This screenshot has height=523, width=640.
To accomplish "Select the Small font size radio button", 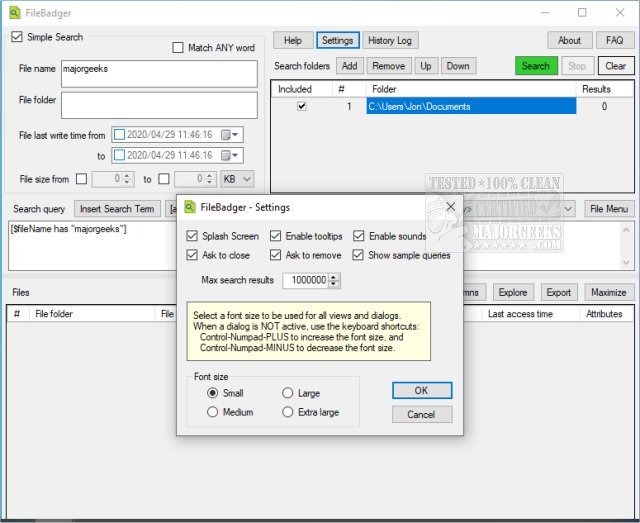I will tap(212, 393).
